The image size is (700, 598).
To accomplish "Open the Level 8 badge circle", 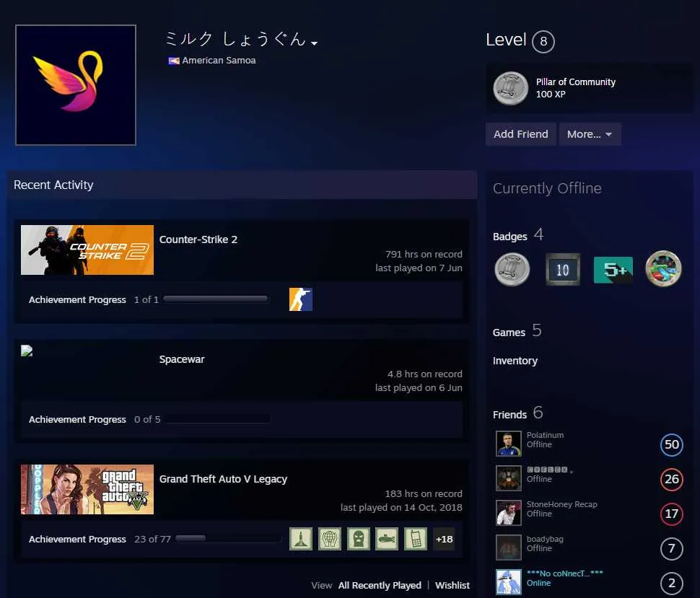I will (x=543, y=42).
